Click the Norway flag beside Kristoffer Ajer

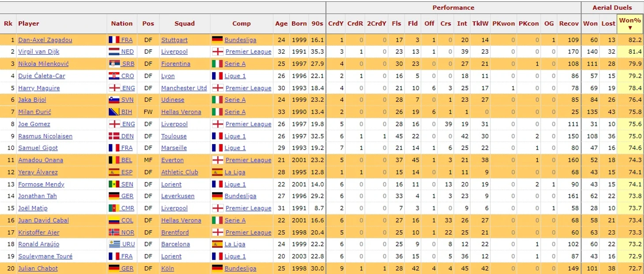pyautogui.click(x=114, y=232)
